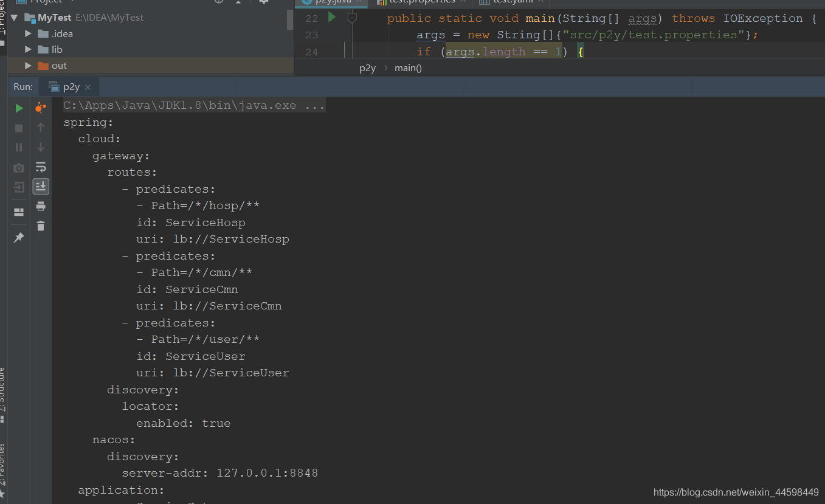Expand the .idea folder
Screen dimensions: 825x504
pos(28,33)
